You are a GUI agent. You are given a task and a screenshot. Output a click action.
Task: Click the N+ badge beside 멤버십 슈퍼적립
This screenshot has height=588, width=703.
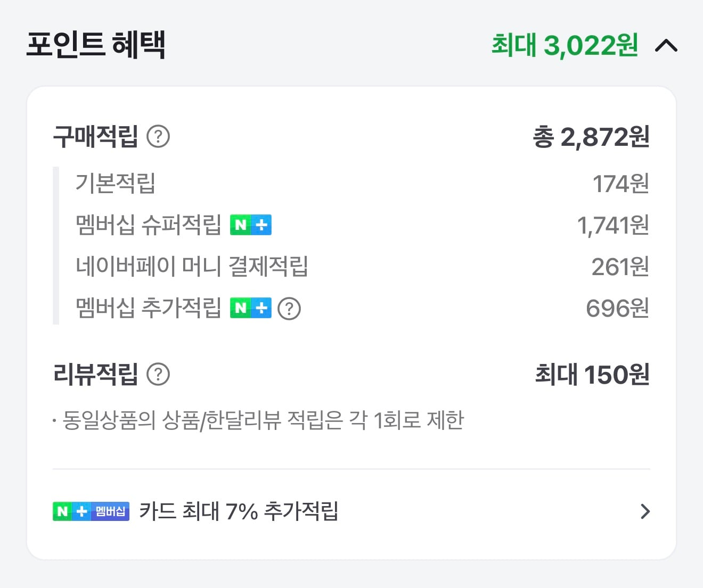pos(251,225)
